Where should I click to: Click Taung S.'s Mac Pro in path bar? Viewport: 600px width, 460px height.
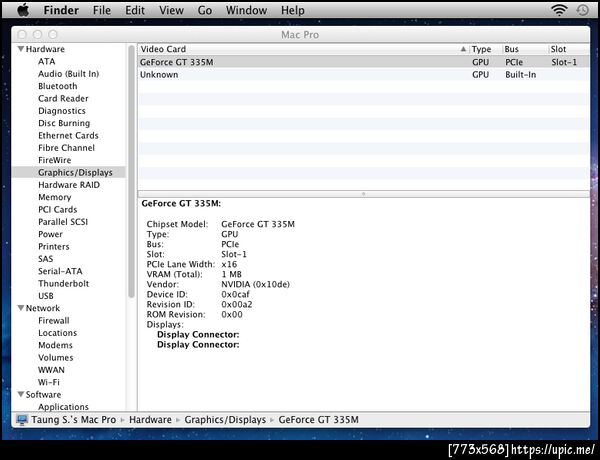pos(73,420)
